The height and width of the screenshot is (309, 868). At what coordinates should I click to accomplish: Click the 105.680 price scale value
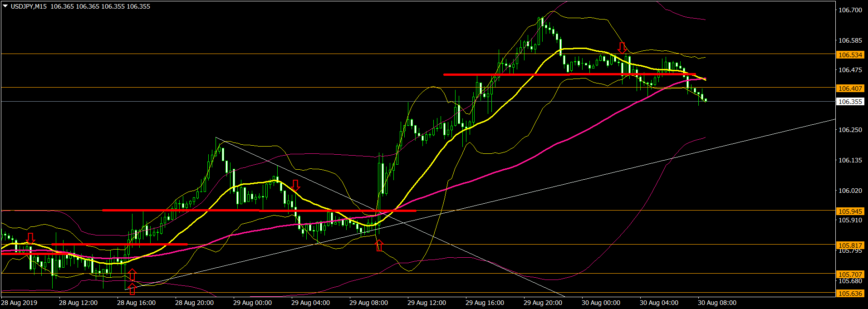pyautogui.click(x=850, y=281)
